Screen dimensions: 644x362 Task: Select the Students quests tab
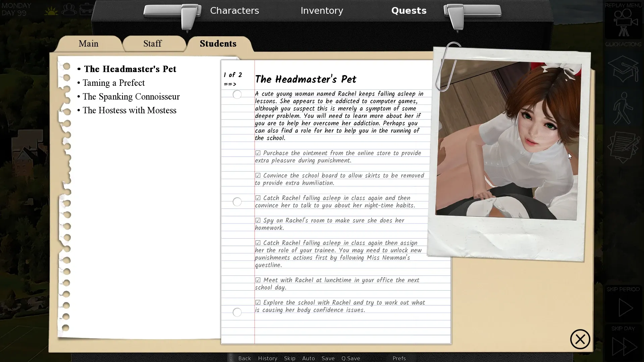coord(218,44)
